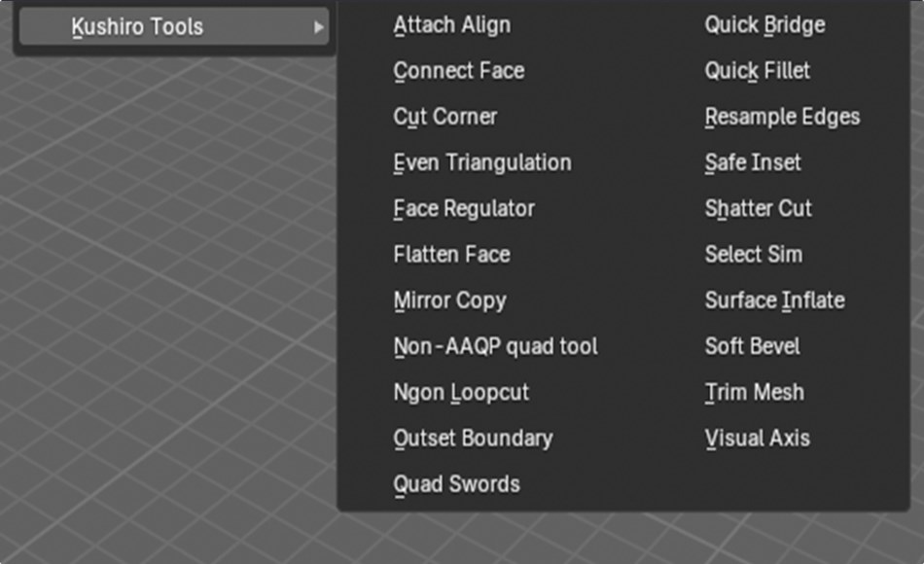Viewport: 924px width, 564px height.
Task: Select the Non-AAQP quad tool
Action: pyautogui.click(x=495, y=346)
